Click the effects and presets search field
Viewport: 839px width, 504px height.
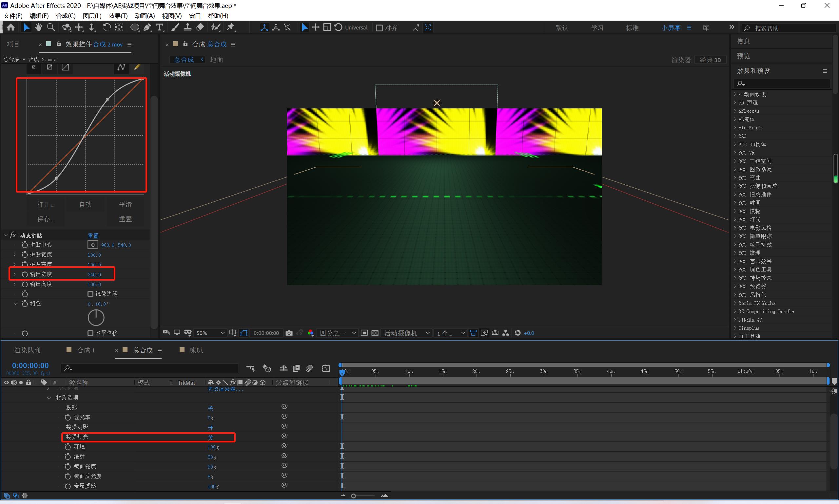[782, 84]
